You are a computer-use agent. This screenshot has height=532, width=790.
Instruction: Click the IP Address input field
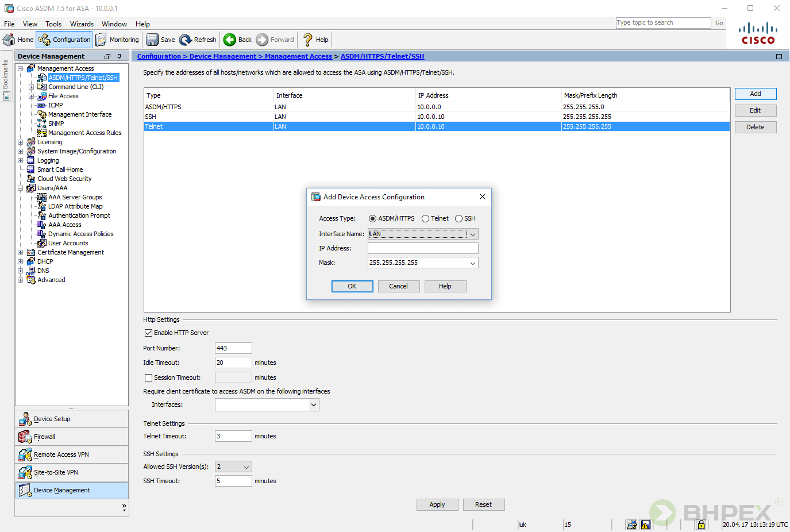click(423, 248)
